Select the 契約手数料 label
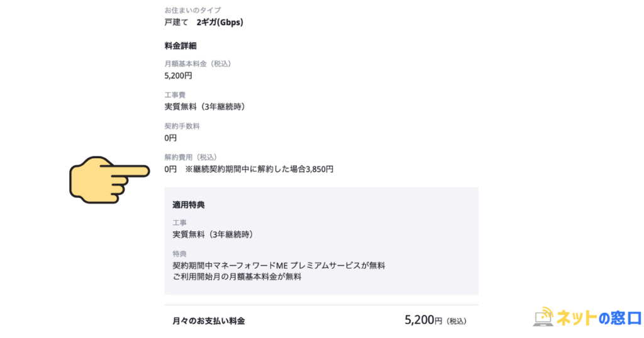 click(182, 126)
